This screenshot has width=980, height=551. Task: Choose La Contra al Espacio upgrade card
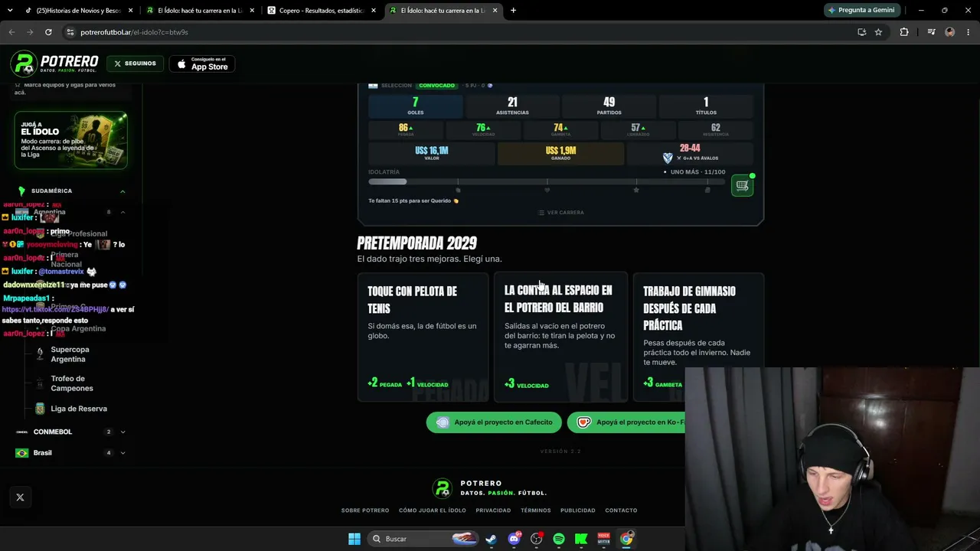(560, 337)
